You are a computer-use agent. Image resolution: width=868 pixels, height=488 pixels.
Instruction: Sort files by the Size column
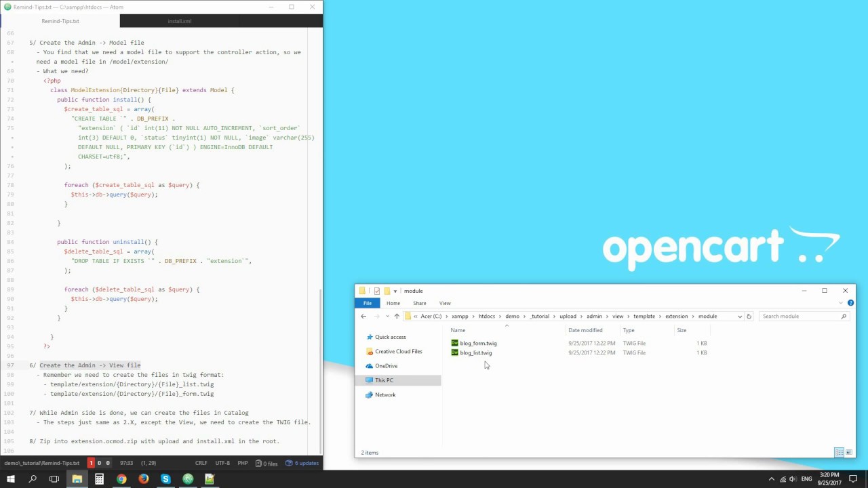[x=682, y=330]
